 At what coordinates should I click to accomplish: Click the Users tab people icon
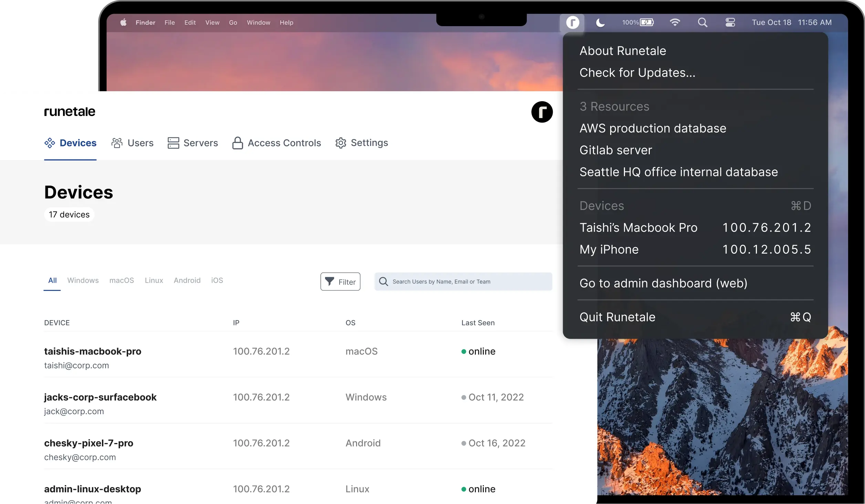tap(117, 143)
